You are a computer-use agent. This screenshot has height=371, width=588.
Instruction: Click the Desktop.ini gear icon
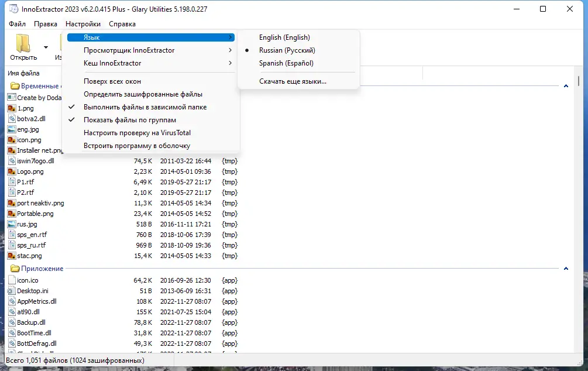pyautogui.click(x=12, y=291)
